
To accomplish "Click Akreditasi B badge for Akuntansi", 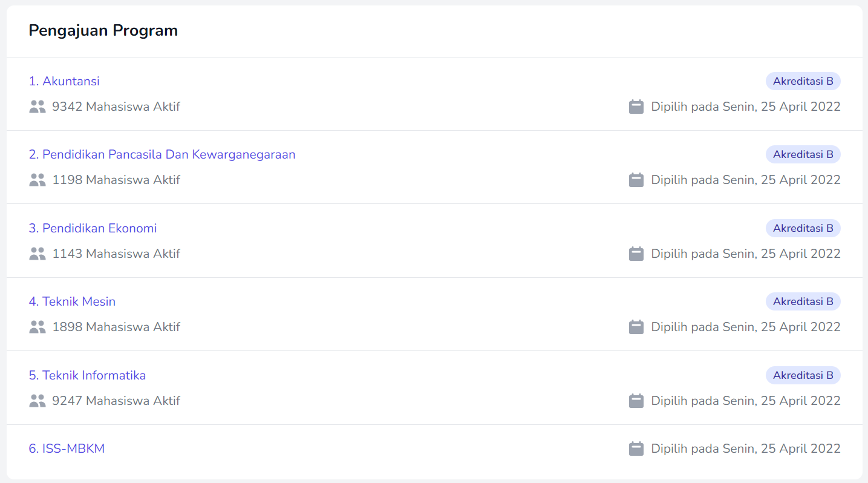I will pos(803,81).
